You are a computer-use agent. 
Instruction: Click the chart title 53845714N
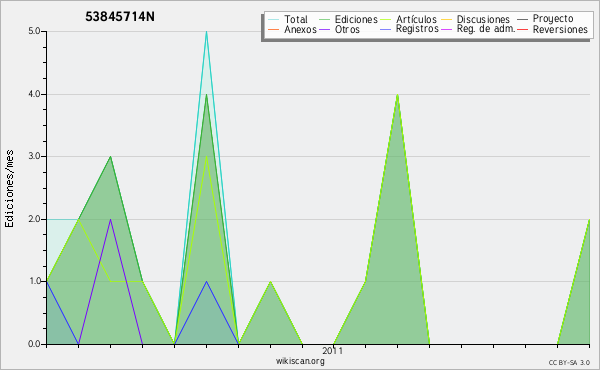pyautogui.click(x=120, y=17)
